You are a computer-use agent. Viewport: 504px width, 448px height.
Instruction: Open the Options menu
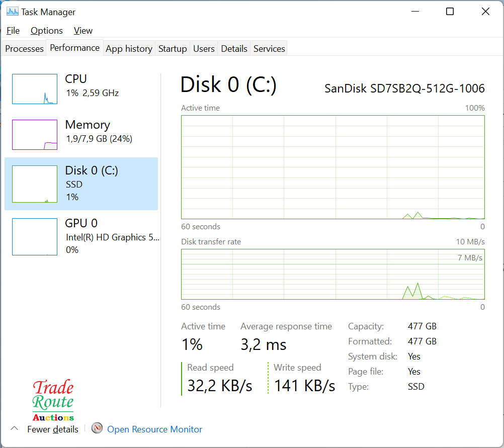[47, 31]
